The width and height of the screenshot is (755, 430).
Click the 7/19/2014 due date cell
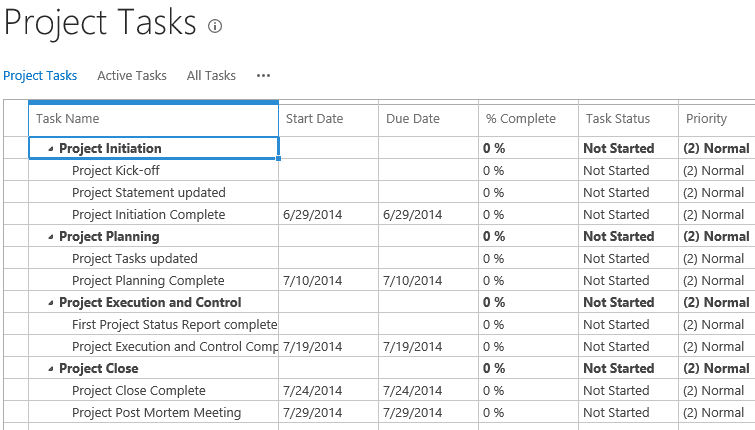coord(429,347)
